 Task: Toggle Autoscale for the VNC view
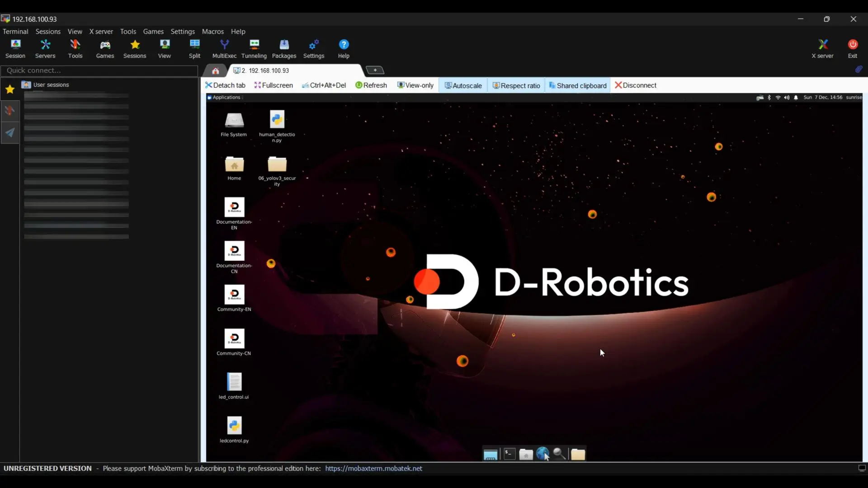463,85
